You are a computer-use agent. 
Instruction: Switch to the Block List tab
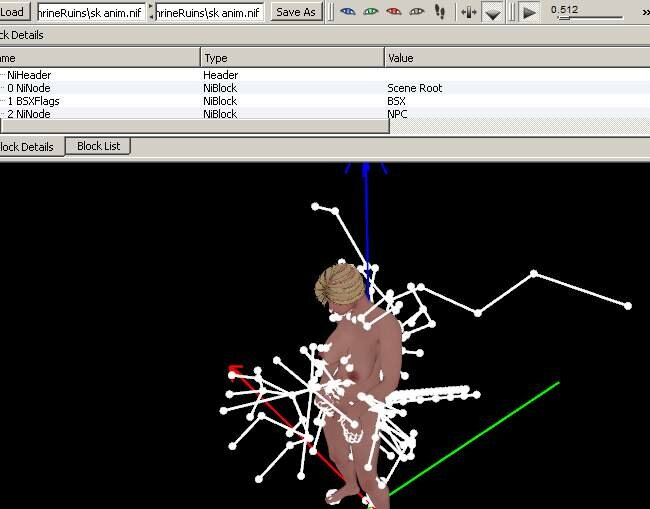pyautogui.click(x=98, y=146)
